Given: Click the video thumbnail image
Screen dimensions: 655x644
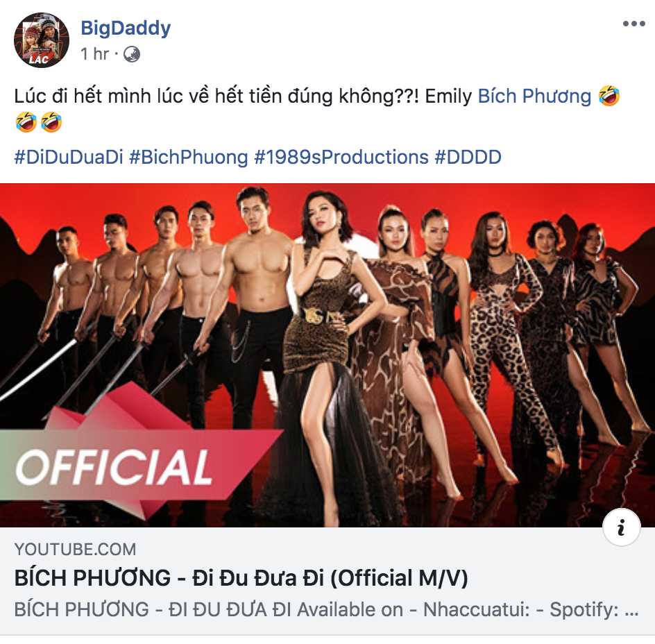Looking at the screenshot, I should tap(327, 355).
